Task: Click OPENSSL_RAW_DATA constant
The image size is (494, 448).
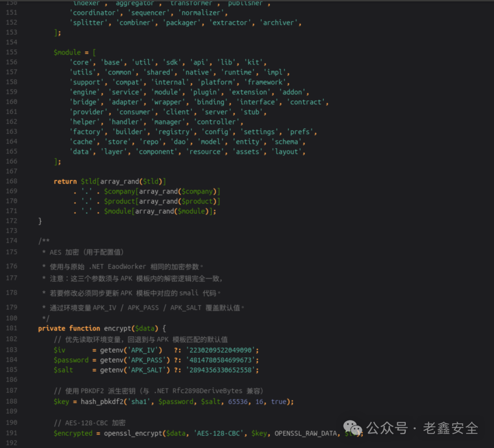Action: pyautogui.click(x=306, y=433)
